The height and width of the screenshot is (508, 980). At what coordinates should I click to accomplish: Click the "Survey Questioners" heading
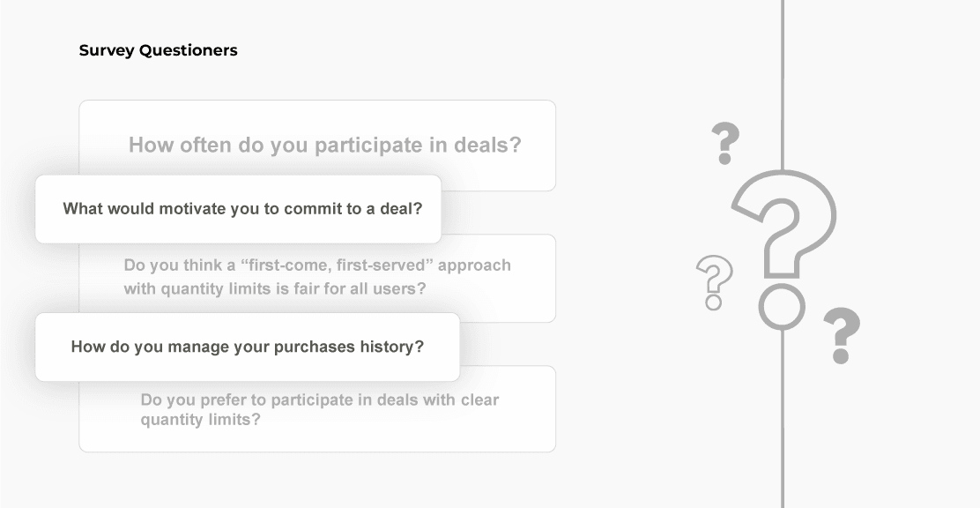[159, 50]
